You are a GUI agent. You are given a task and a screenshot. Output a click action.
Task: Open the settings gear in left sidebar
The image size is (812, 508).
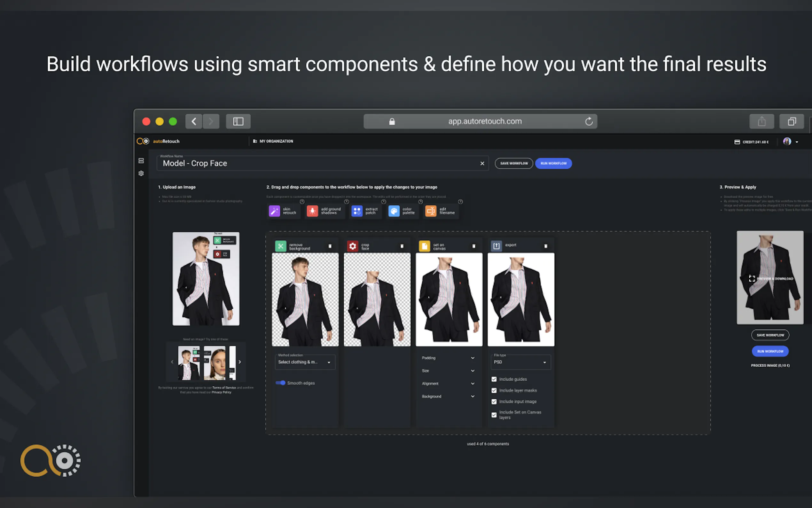pos(141,173)
